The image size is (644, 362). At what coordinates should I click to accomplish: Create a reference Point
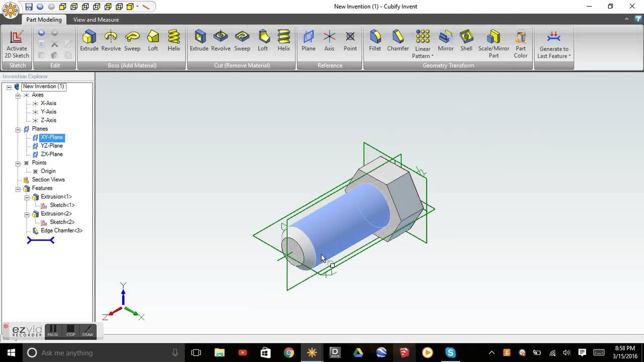[350, 41]
